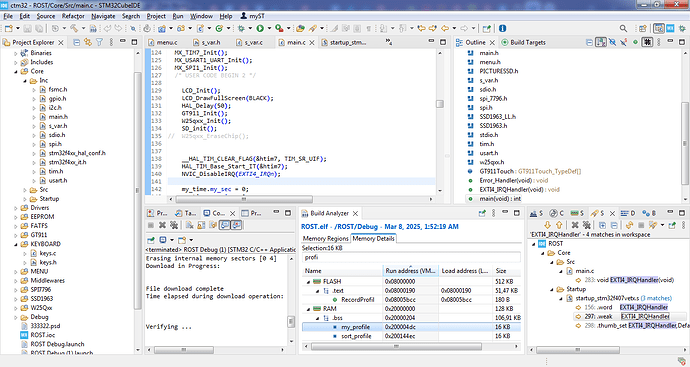The image size is (690, 367).
Task: Click the Search magnifier icon at toolbar right
Action: [624, 29]
